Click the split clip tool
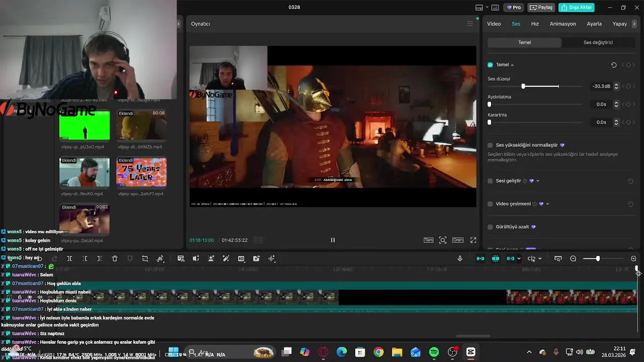 pyautogui.click(x=69, y=258)
